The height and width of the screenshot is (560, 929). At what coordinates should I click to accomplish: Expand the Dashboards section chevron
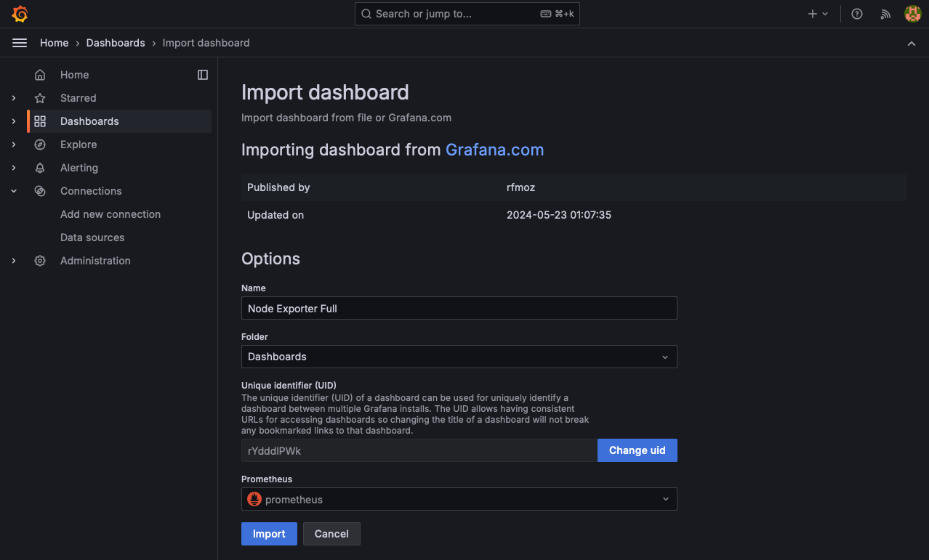14,121
